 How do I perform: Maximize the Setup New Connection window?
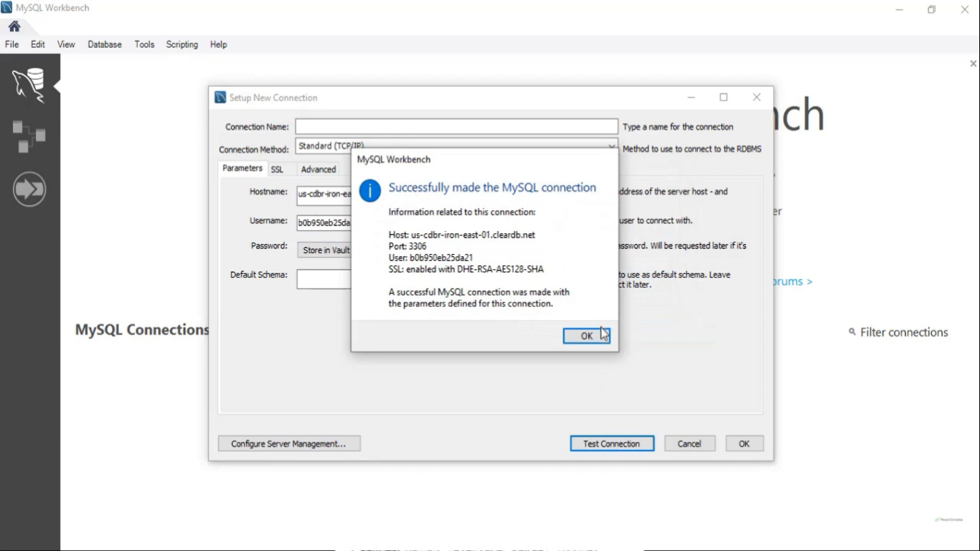(x=724, y=98)
